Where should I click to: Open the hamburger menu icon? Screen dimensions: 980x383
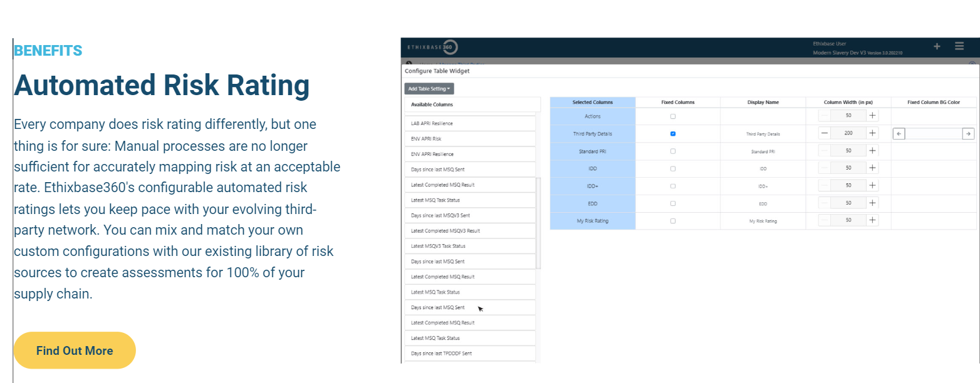point(959,46)
